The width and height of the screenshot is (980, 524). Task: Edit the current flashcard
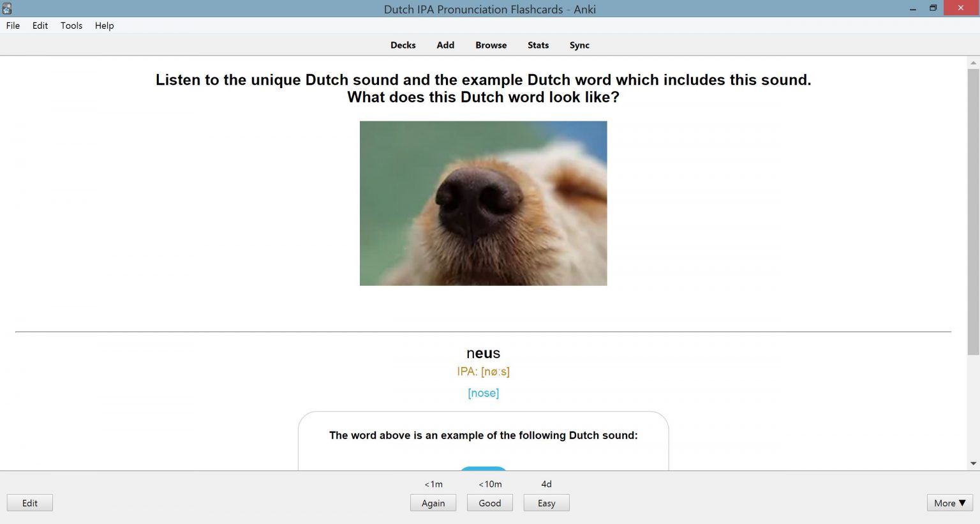click(29, 503)
